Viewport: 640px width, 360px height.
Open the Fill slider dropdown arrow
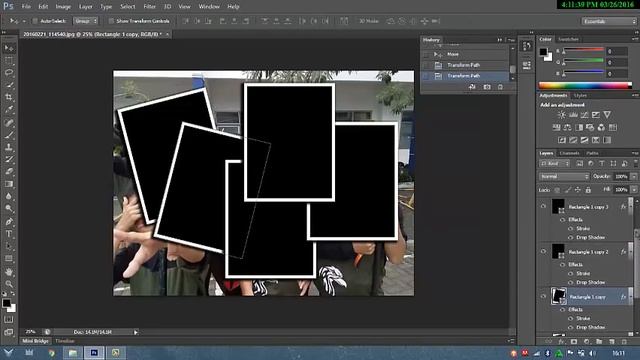click(x=634, y=190)
